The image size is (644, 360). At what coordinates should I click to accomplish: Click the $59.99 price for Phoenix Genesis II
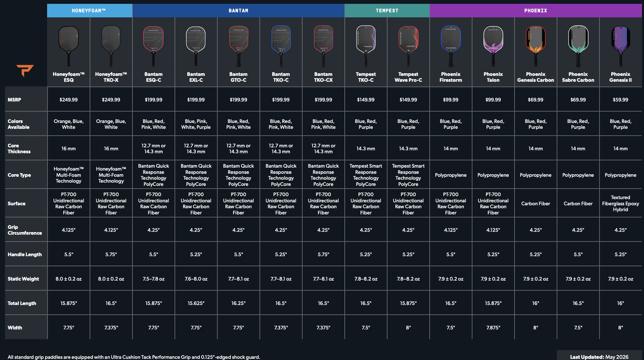tap(620, 100)
